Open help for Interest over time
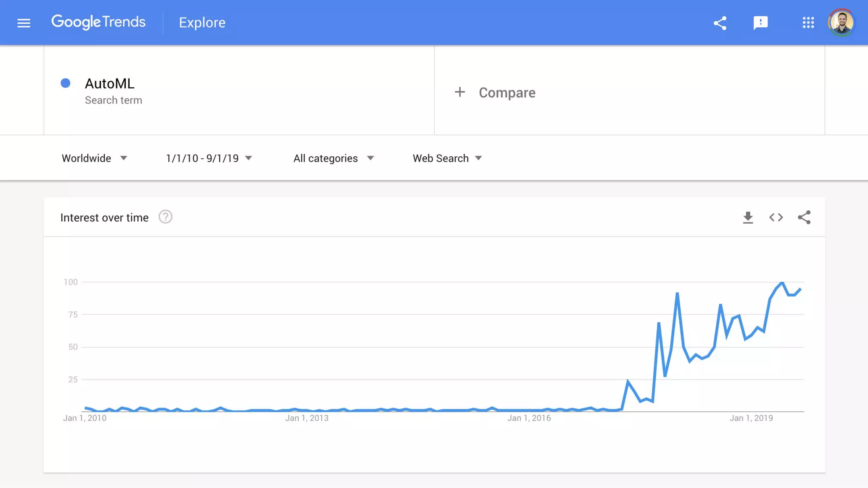Screen dimensions: 868x488 tap(165, 217)
